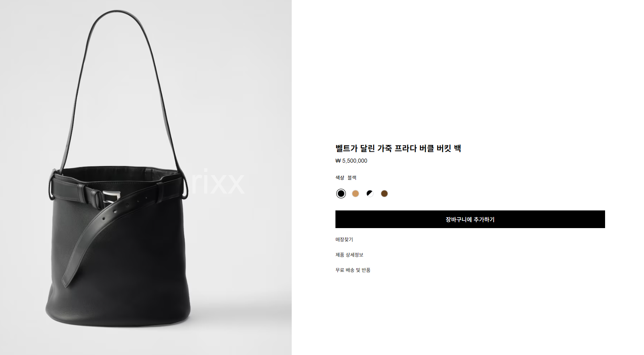Click the rounded base of the bag
The height and width of the screenshot is (355, 644).
coord(118,313)
